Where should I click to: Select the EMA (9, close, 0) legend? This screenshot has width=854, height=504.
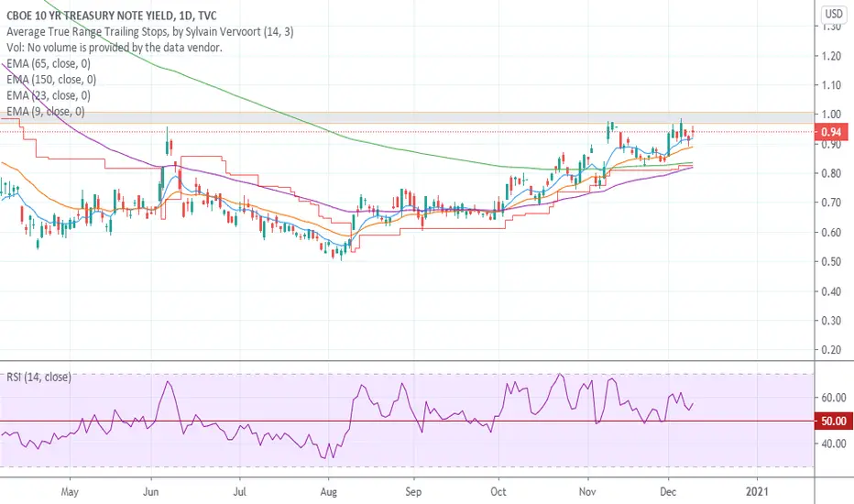point(46,111)
